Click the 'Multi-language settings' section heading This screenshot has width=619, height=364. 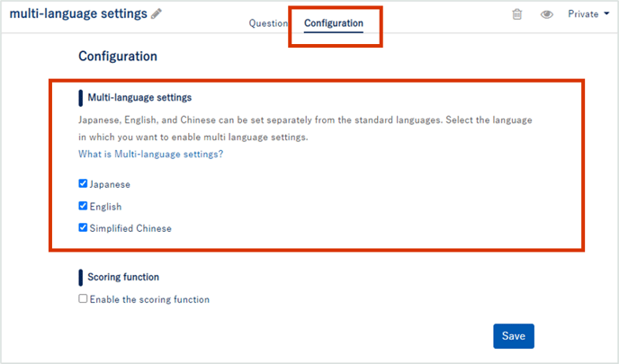point(139,97)
